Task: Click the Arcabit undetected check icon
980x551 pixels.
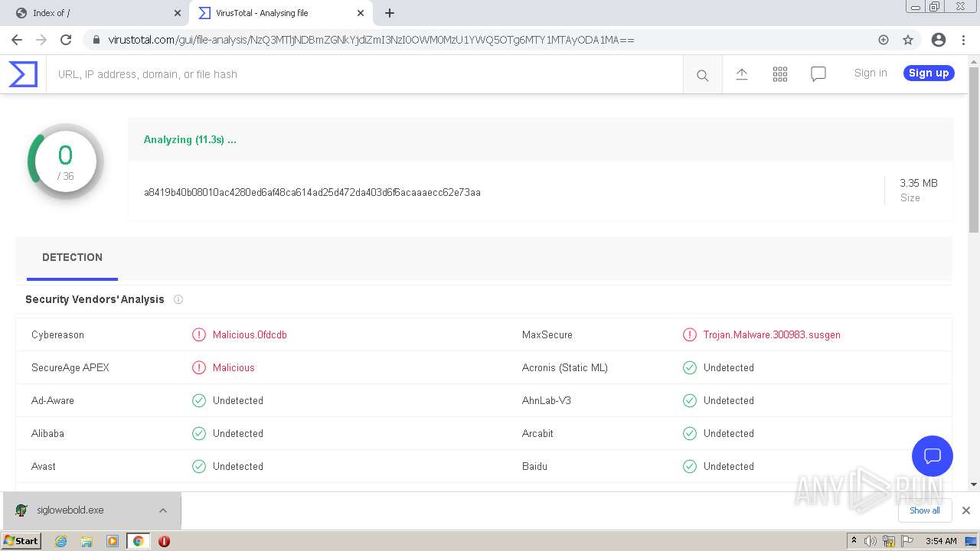Action: (690, 433)
